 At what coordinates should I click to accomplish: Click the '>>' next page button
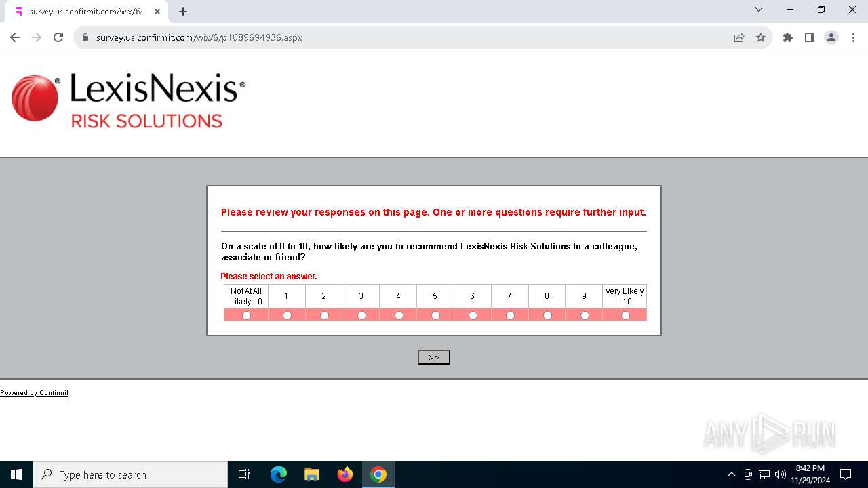click(x=434, y=357)
